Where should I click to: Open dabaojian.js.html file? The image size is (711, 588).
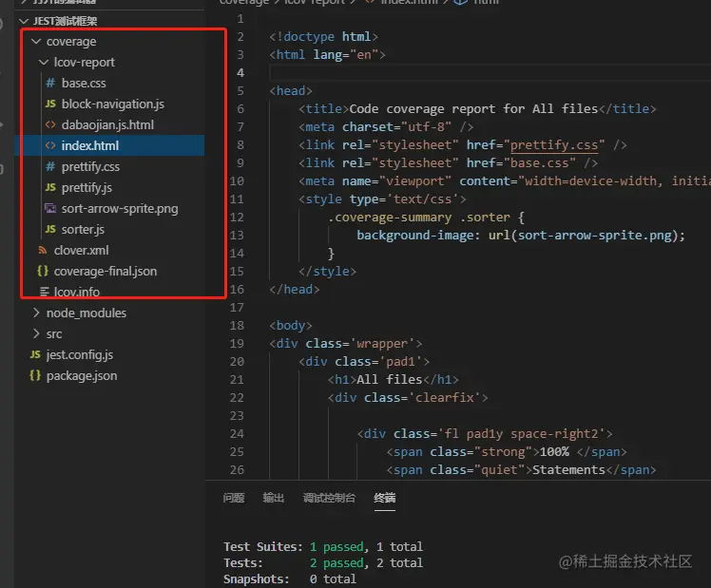click(107, 125)
